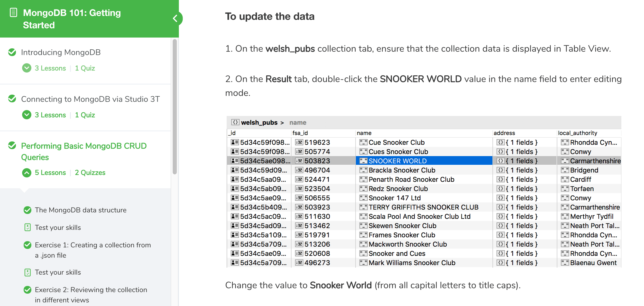Screen dimensions: 644x306
Task: Open Performing Basic MongoDB CRUD Queries module
Action: [84, 151]
